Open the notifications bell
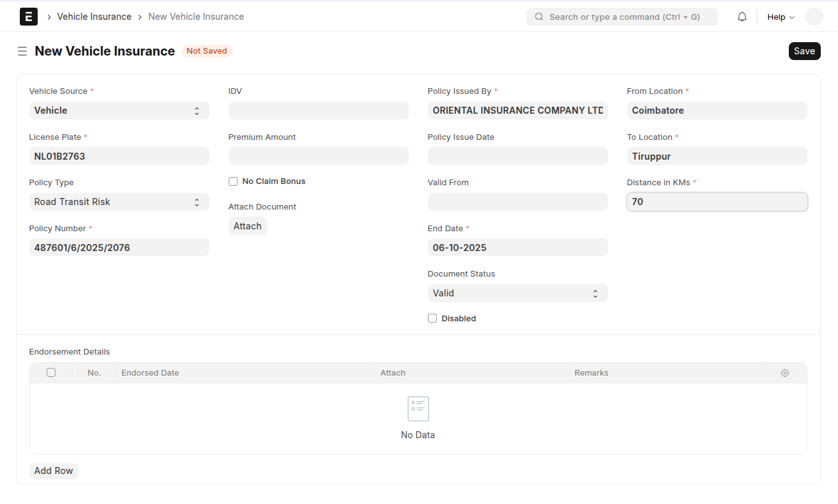Screen dimensions: 838x504 click(x=742, y=17)
